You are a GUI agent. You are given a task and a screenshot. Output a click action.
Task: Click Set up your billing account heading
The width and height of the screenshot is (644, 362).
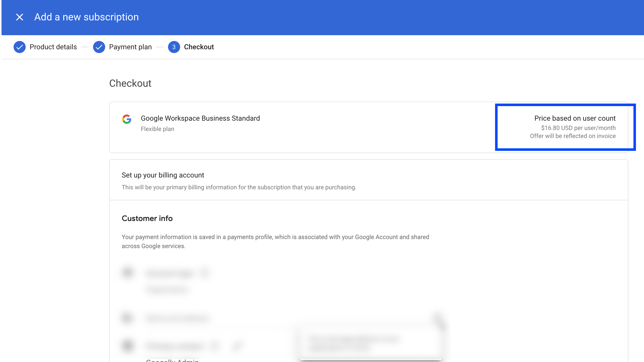[163, 175]
